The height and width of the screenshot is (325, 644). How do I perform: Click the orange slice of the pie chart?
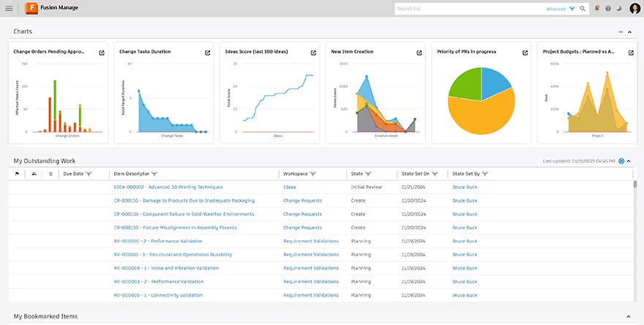(x=483, y=117)
